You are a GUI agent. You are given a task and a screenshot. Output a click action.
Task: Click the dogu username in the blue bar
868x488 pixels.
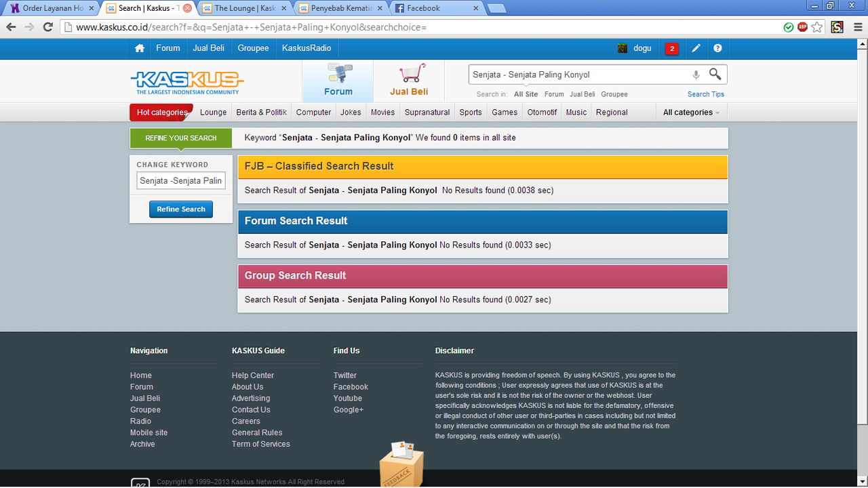pyautogui.click(x=642, y=48)
